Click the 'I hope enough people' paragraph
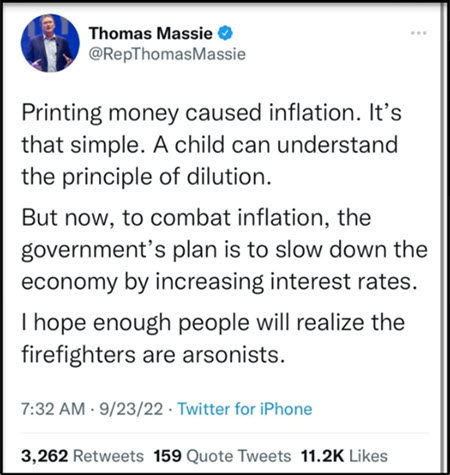Screen dimensions: 450x475 click(213, 338)
